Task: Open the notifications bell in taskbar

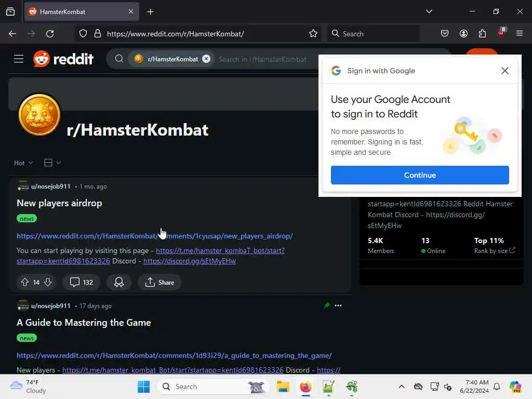Action: [x=497, y=387]
